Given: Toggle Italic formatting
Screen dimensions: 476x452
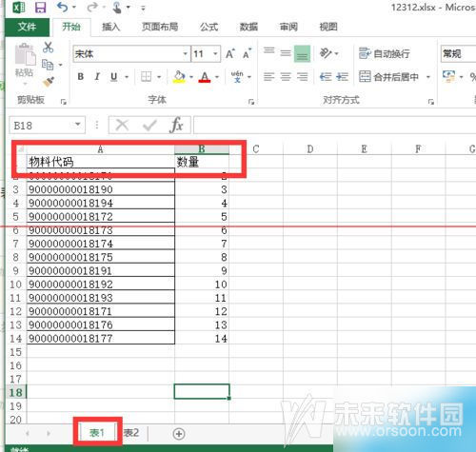Looking at the screenshot, I should click(97, 76).
